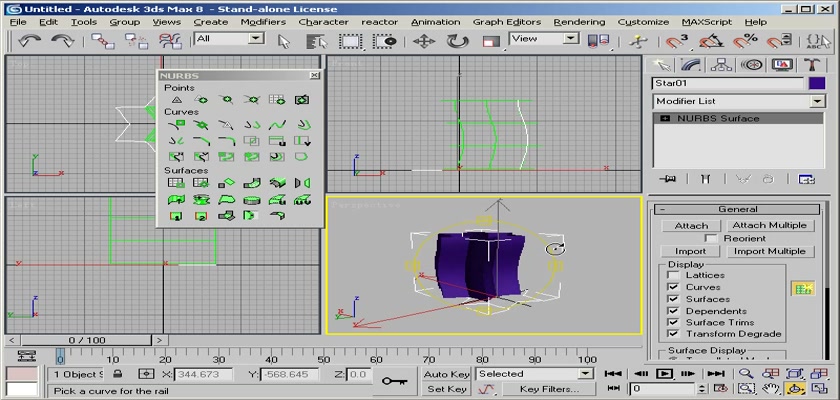Open the reactor menu
The width and height of the screenshot is (840, 400).
379,22
